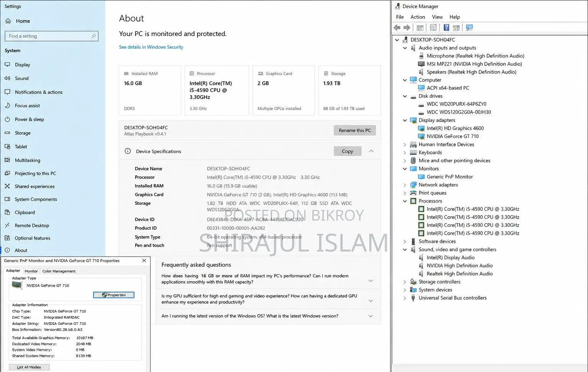Click the Graphics Card 2 GB card
The width and height of the screenshot is (588, 372).
[284, 90]
